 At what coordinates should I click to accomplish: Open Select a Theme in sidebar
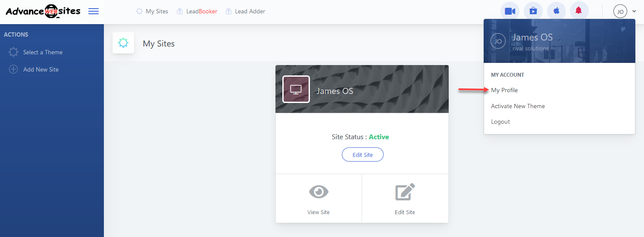[43, 52]
